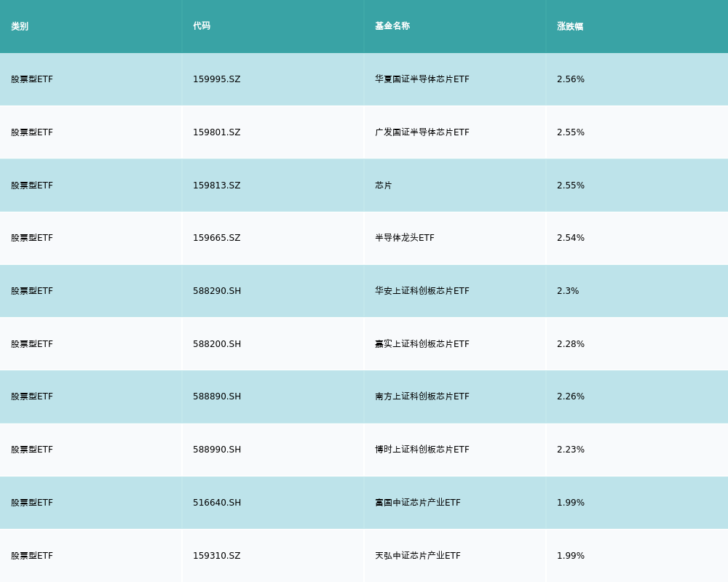Screen dimensions: 728x582
Task: Click the 代码 column header
Action: tap(202, 26)
